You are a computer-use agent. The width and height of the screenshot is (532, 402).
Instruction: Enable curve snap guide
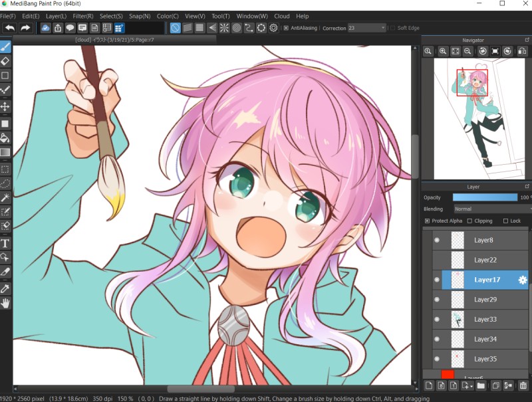249,28
